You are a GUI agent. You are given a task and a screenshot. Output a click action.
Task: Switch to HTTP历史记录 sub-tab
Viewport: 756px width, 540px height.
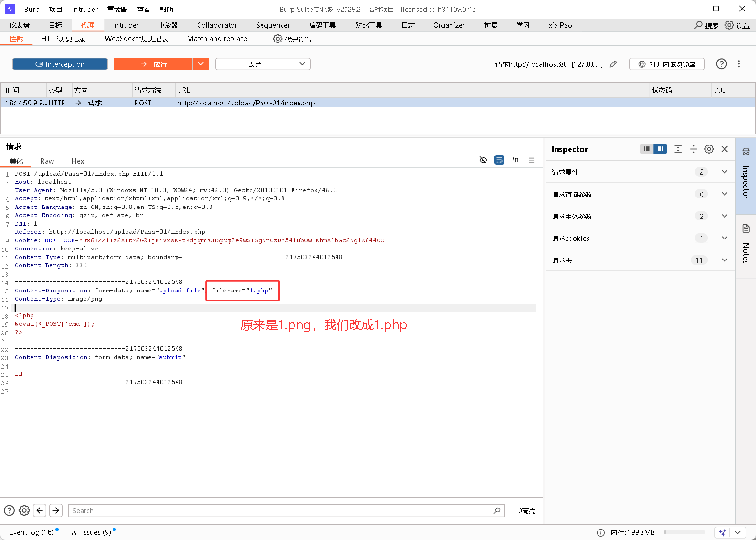click(63, 39)
